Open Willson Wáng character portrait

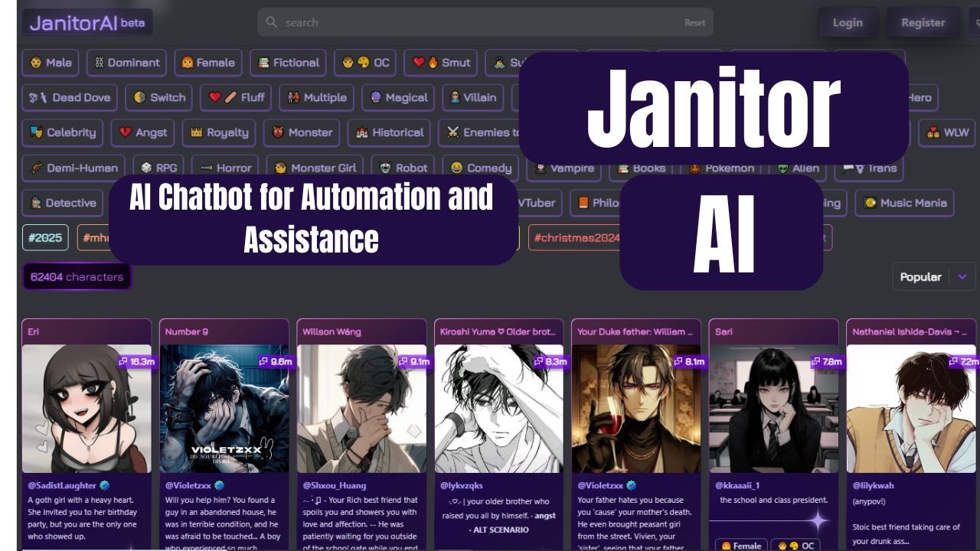(361, 409)
